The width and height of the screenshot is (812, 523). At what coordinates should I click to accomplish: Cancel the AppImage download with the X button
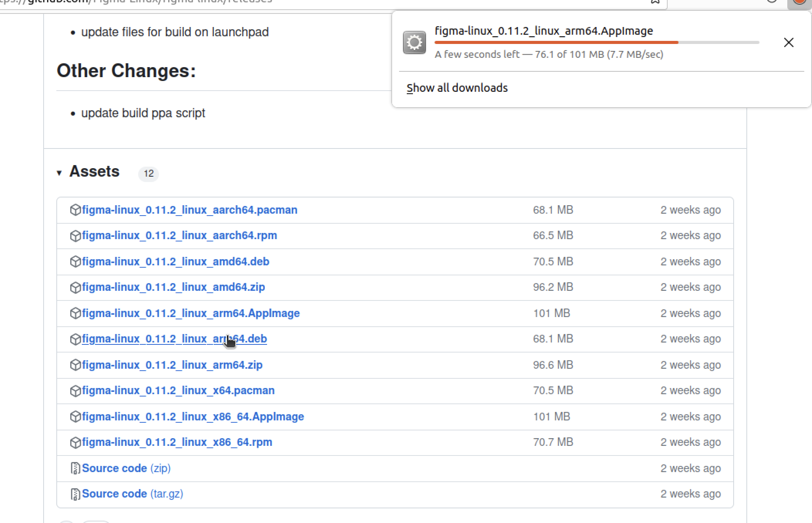tap(788, 42)
